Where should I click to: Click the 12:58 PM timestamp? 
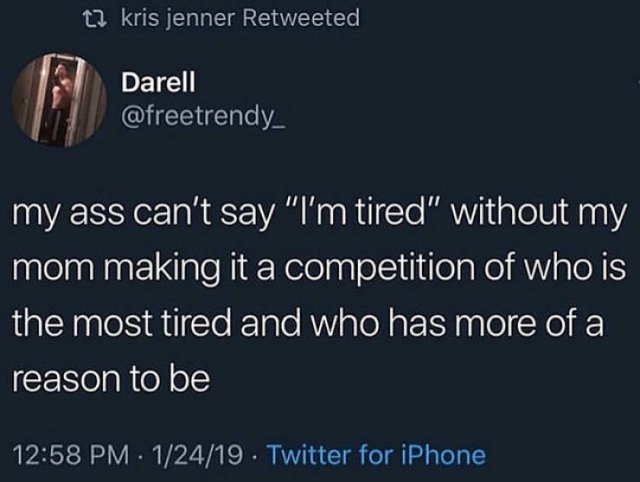point(70,455)
